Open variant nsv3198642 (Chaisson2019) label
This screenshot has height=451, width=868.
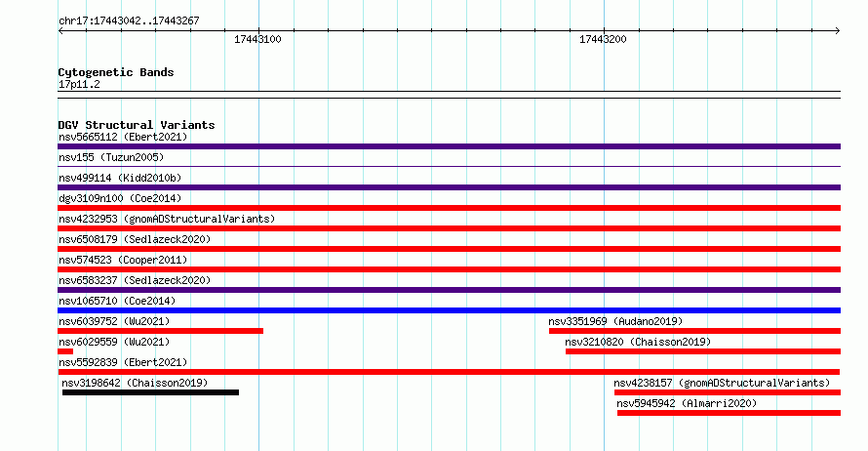click(135, 383)
